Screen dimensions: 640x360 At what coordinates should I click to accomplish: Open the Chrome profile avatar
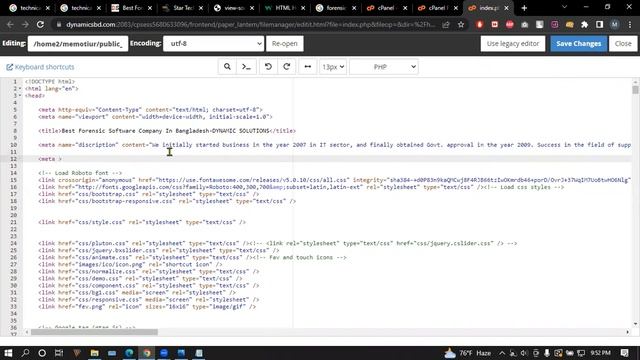(x=614, y=24)
